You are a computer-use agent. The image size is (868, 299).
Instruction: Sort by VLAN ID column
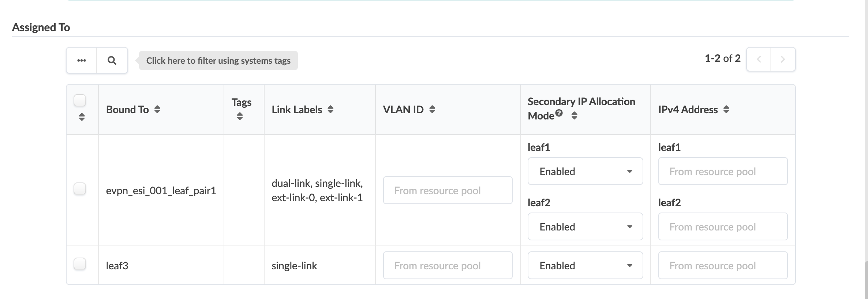coord(432,110)
